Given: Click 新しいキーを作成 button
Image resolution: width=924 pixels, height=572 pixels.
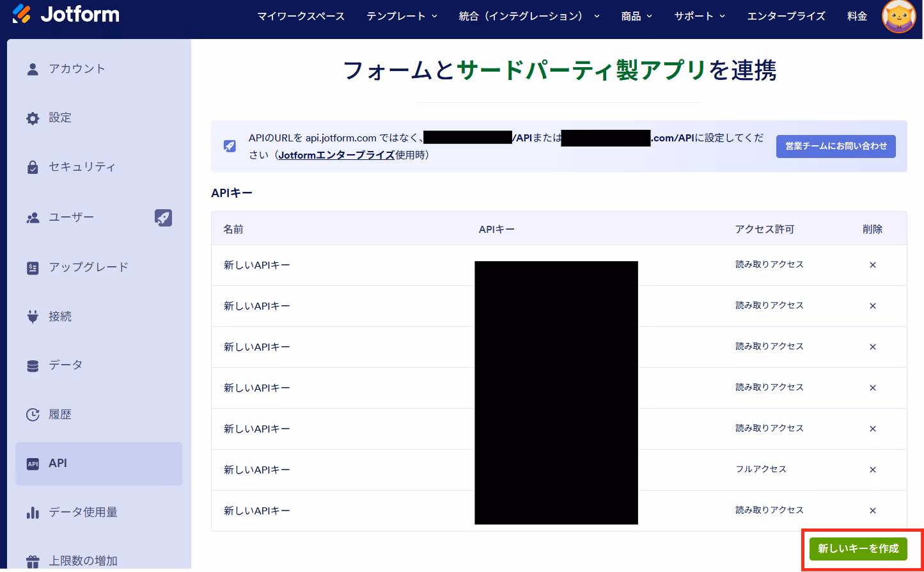Looking at the screenshot, I should [x=858, y=549].
